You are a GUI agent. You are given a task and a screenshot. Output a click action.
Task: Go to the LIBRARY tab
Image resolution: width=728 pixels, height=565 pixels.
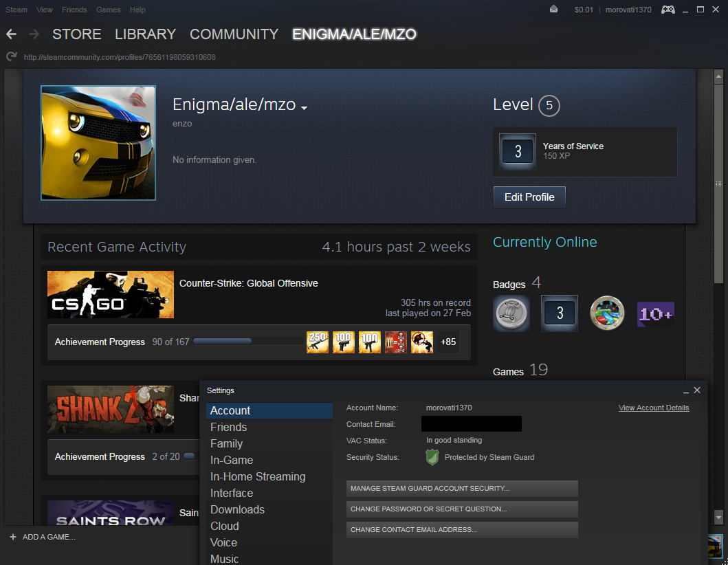pos(145,34)
